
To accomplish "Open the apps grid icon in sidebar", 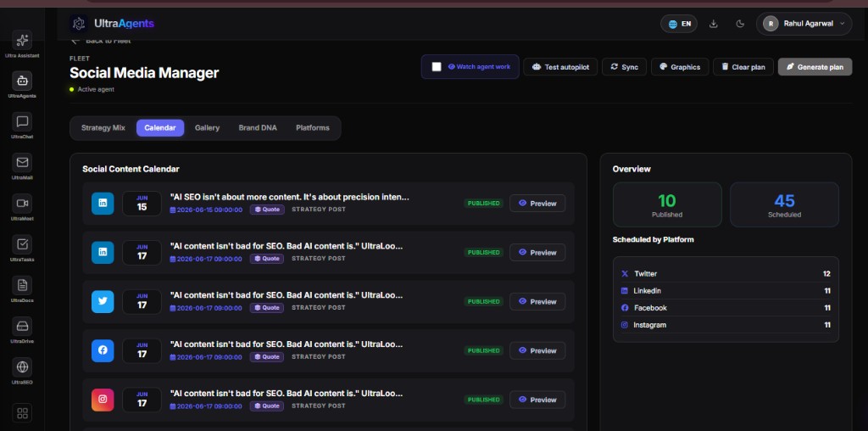I will pos(22,413).
